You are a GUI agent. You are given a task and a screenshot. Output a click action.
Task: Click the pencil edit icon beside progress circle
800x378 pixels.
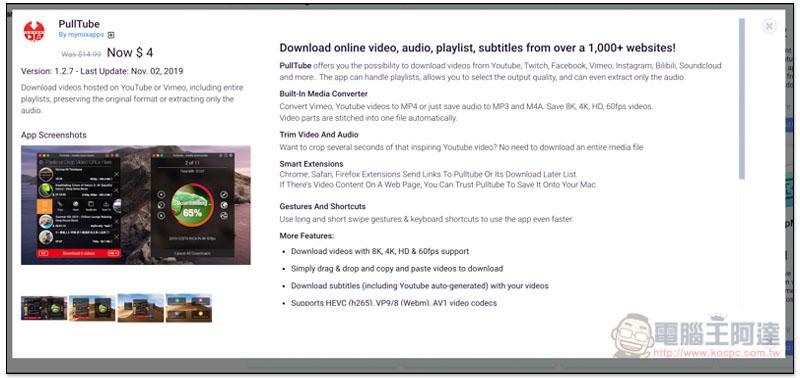(x=224, y=194)
